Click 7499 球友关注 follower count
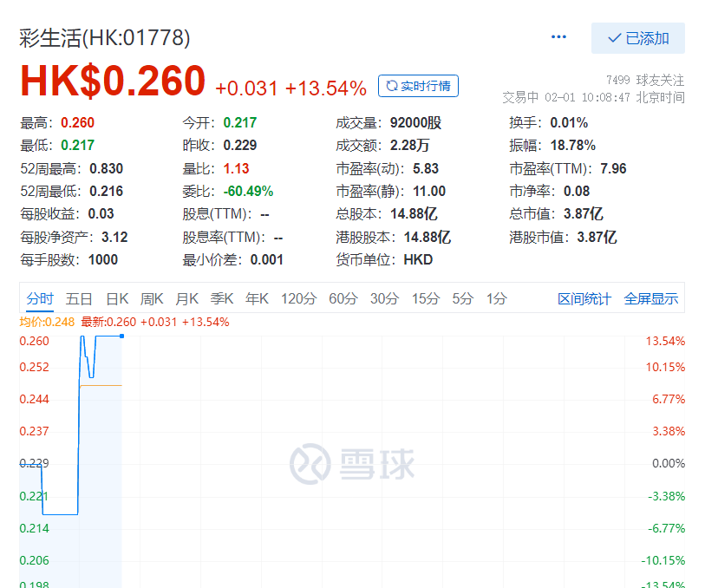This screenshot has height=588, width=718. coord(645,80)
